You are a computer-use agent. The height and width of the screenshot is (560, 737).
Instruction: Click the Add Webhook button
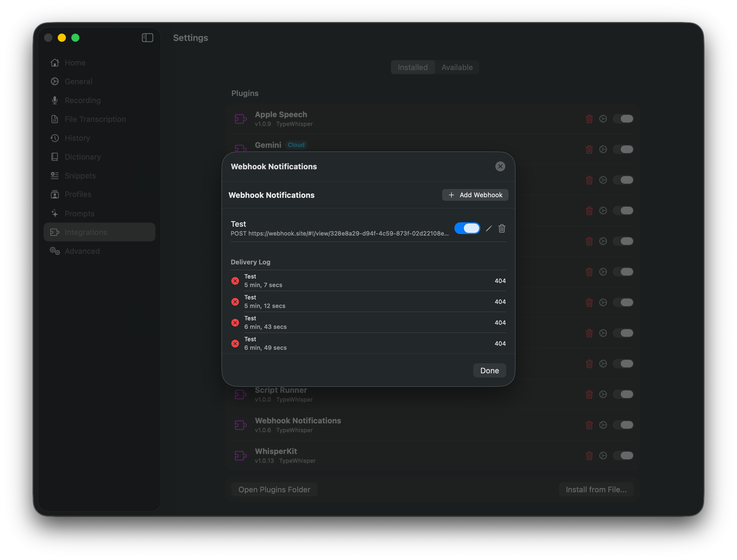(475, 195)
